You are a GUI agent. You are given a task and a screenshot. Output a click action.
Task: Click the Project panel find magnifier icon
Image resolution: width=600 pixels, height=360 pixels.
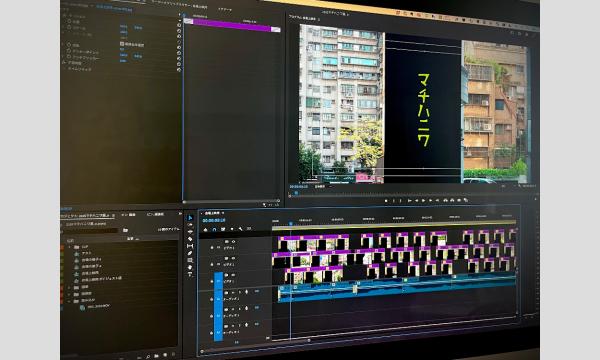click(x=148, y=357)
